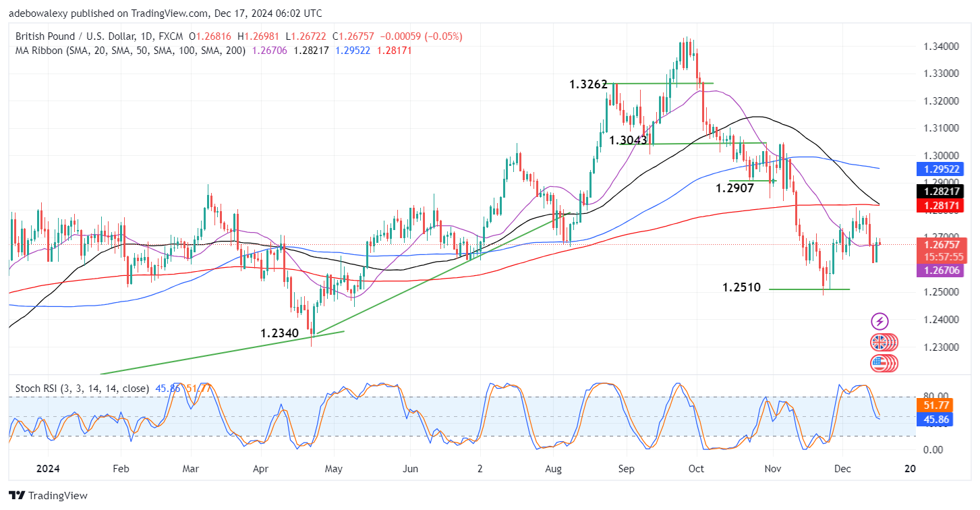Image resolution: width=980 pixels, height=510 pixels.
Task: Select the MA Ribbon indicator legend
Action: 130,51
